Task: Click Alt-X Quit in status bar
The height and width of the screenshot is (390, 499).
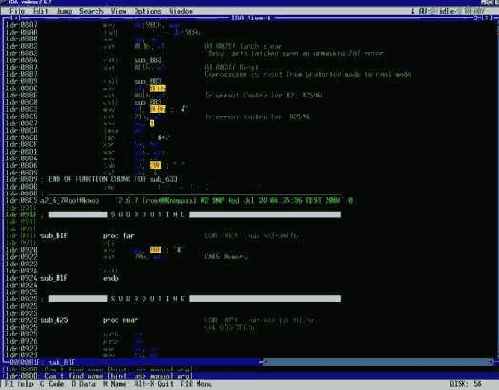Action: [x=154, y=384]
